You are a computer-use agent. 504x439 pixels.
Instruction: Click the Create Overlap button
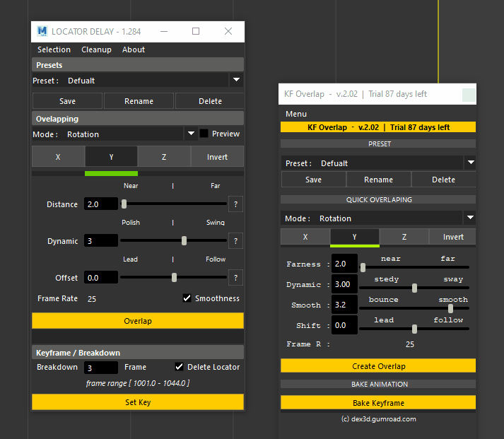coord(378,366)
